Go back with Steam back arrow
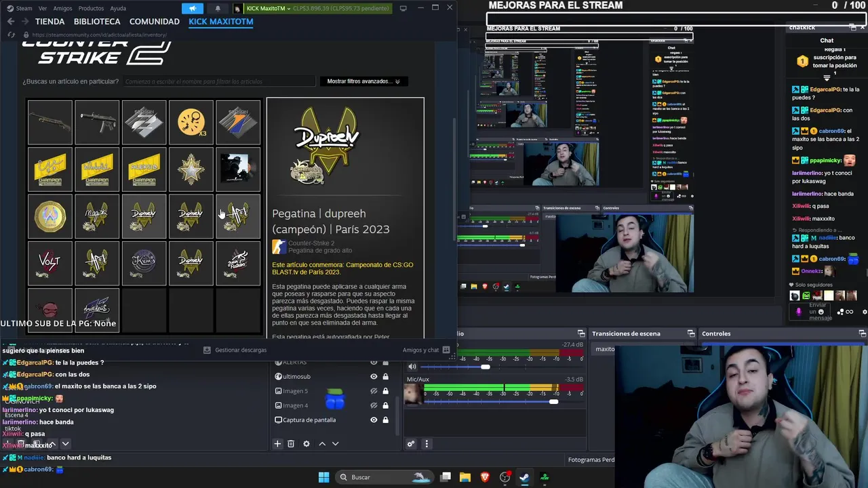 click(x=10, y=22)
